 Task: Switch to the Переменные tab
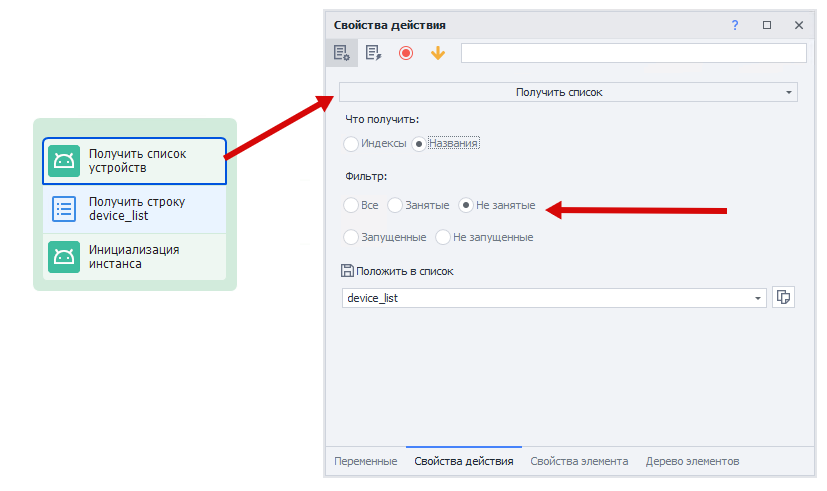pos(366,461)
